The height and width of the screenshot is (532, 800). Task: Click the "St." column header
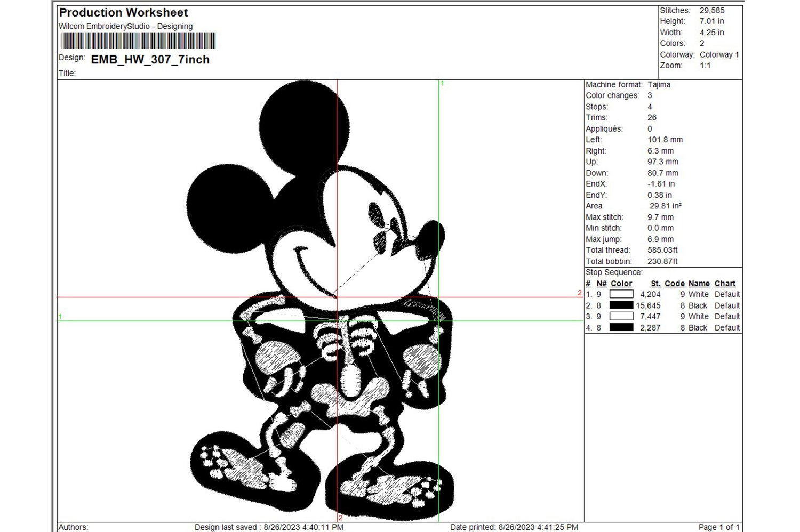coord(655,284)
